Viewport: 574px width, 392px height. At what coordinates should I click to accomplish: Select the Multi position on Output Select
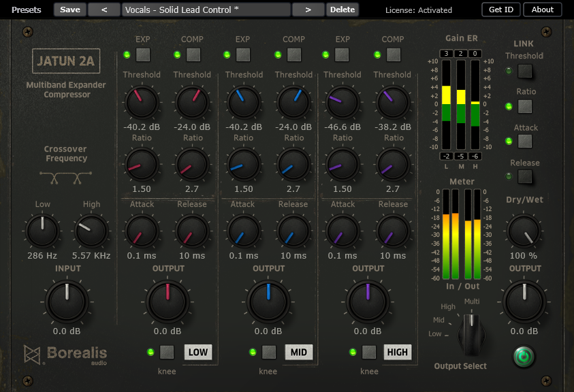pos(472,301)
